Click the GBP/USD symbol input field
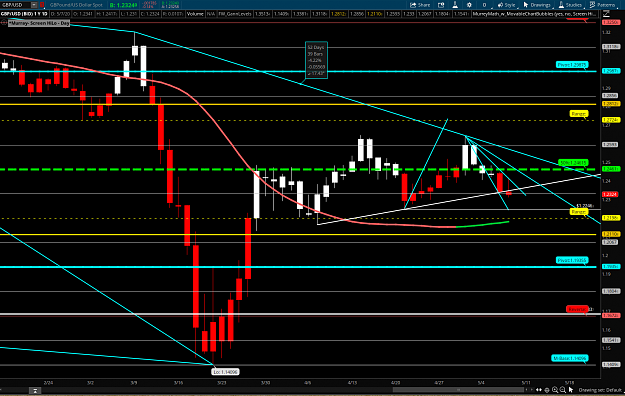 tap(16, 5)
